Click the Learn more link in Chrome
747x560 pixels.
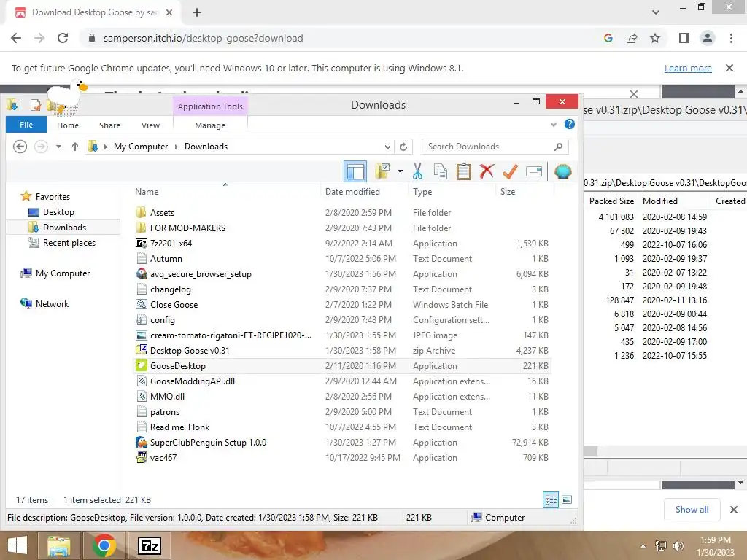pos(688,68)
